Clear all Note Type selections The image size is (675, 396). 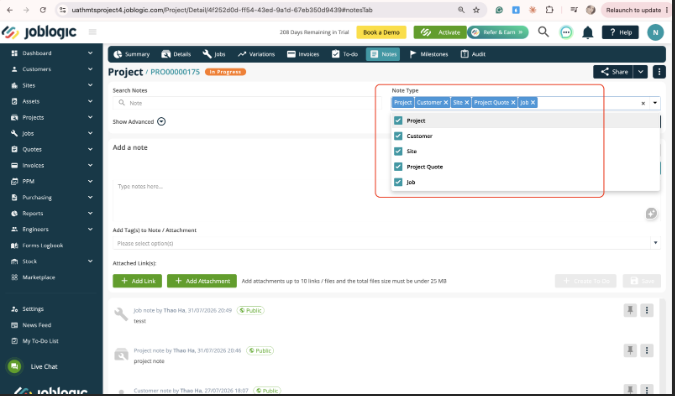coord(643,103)
